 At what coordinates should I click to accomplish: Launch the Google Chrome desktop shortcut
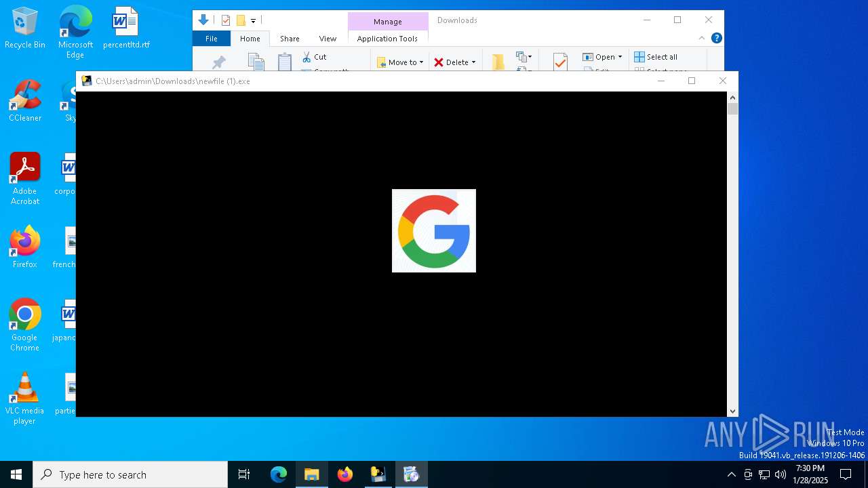[25, 325]
